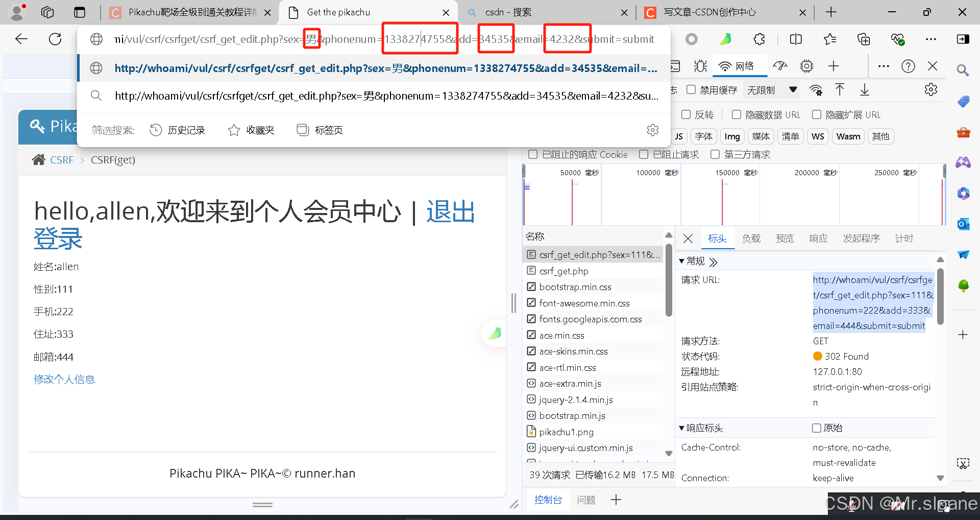980x520 pixels.
Task: Enable the 隐藏数据 URL checkbox
Action: point(737,114)
